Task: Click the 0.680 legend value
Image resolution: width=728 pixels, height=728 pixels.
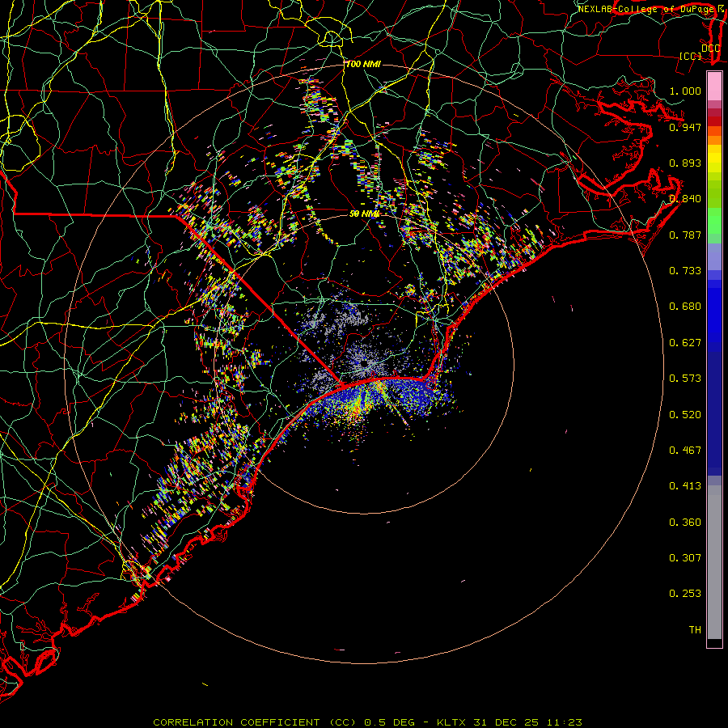Action: (685, 307)
